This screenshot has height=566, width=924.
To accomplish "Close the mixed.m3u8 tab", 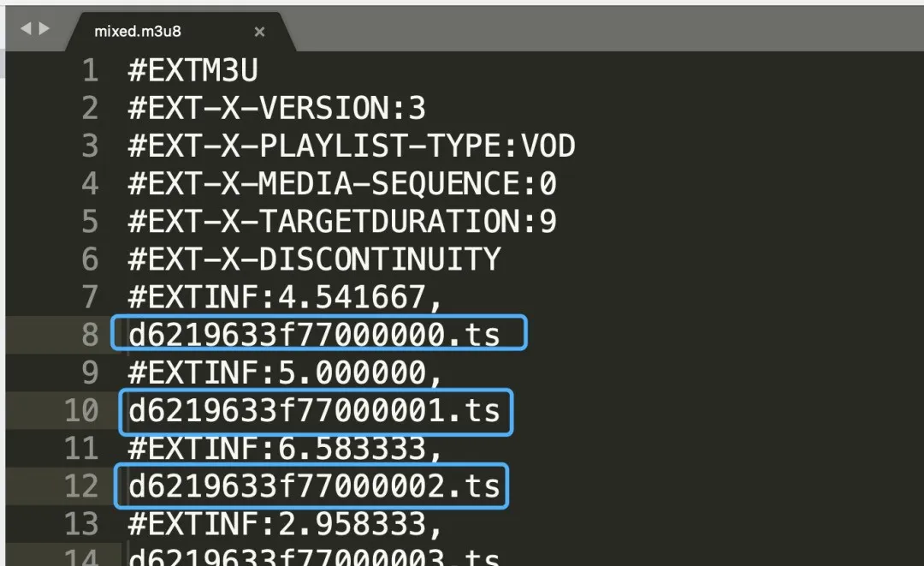I will point(259,32).
